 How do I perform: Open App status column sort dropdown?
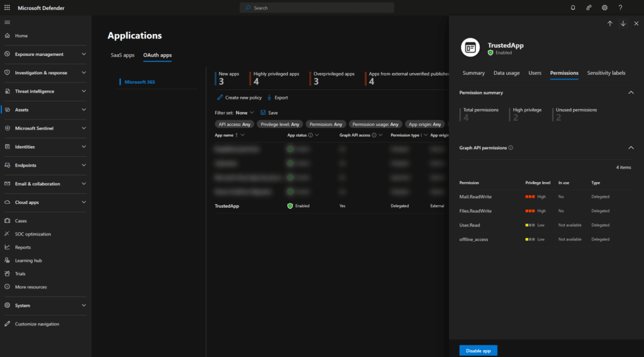point(317,135)
